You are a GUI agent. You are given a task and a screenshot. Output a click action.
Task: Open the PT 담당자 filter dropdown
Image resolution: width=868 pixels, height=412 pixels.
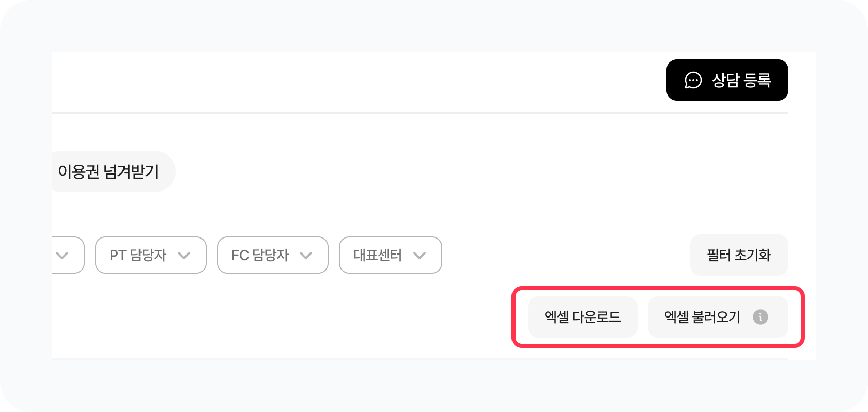150,255
